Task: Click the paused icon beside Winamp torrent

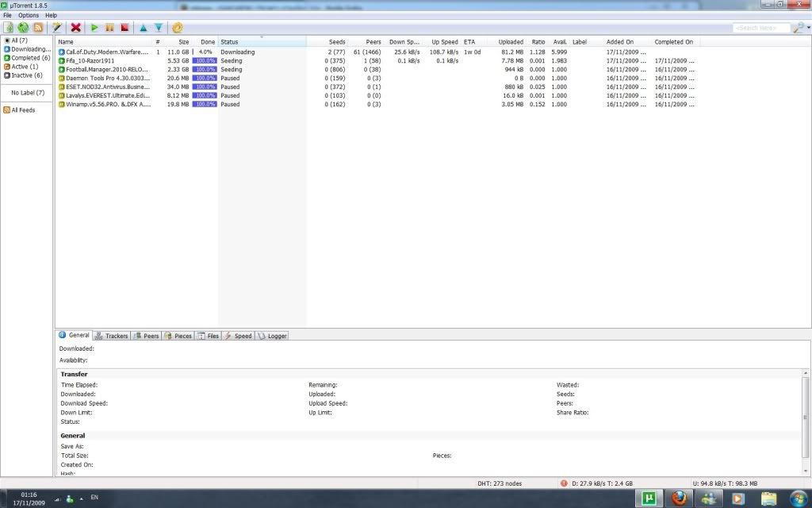Action: [62, 104]
